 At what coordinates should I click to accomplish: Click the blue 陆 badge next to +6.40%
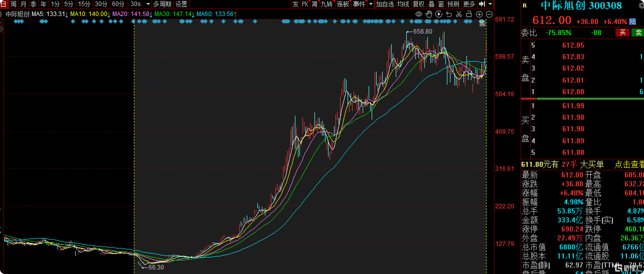[x=632, y=22]
